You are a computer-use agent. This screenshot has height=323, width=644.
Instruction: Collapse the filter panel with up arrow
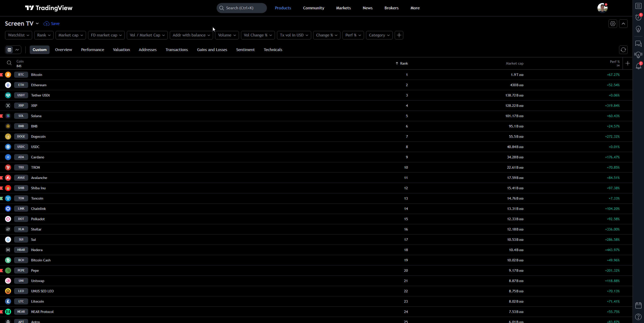click(623, 24)
